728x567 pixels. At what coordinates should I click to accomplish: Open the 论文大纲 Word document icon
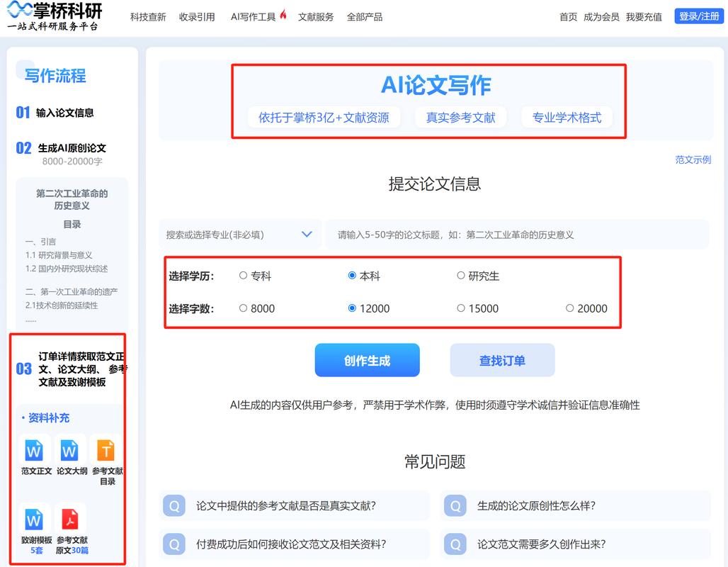click(70, 452)
